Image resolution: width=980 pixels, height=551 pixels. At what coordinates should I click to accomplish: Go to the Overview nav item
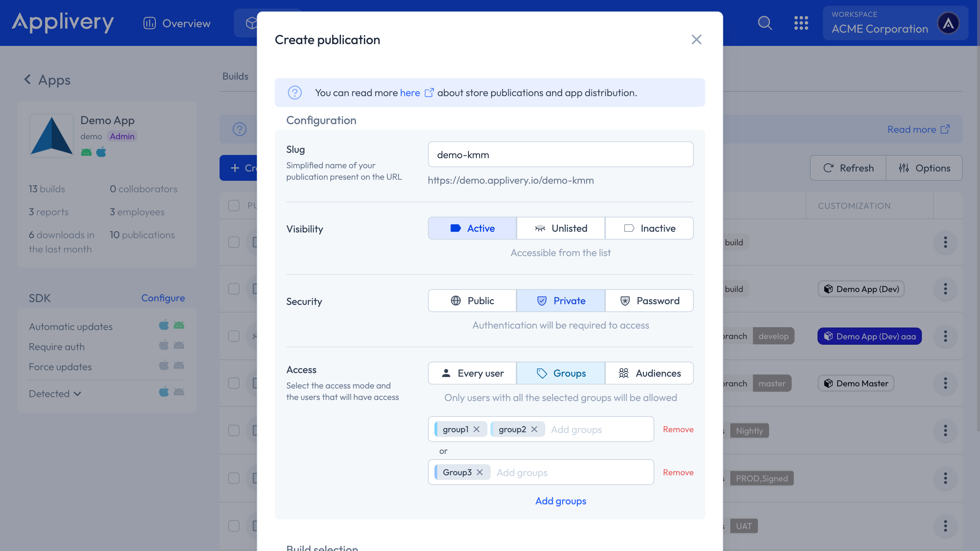(177, 23)
